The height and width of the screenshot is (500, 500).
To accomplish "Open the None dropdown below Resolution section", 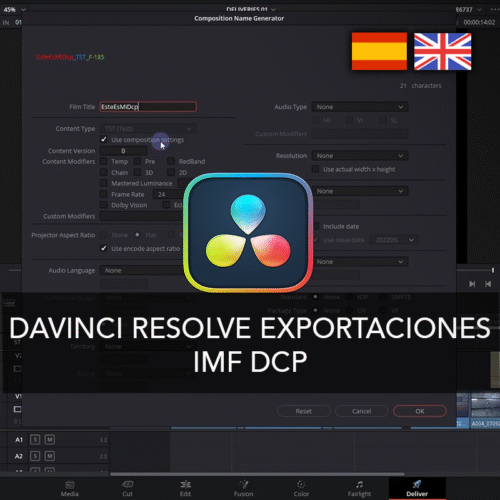I will pos(360,191).
